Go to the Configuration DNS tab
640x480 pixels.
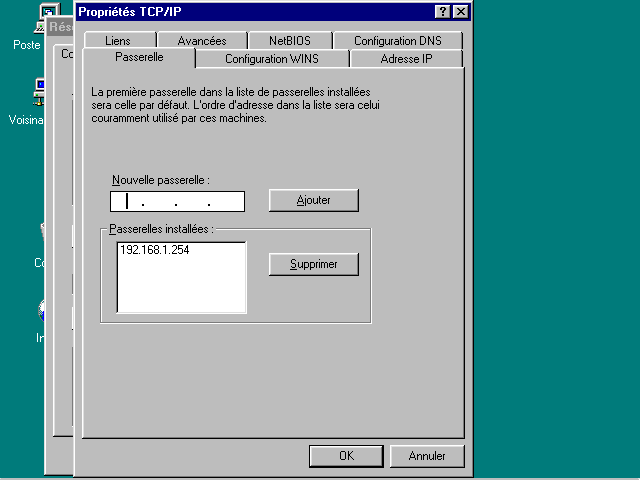click(x=397, y=41)
